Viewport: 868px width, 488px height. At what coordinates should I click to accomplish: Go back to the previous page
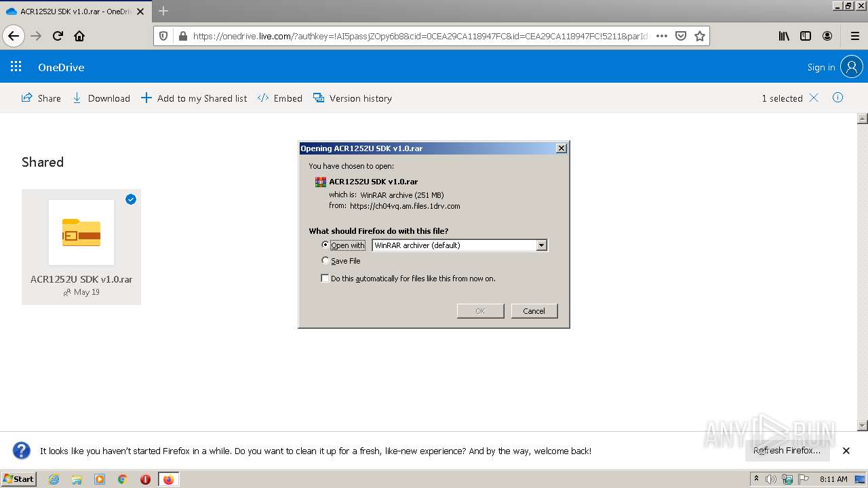(14, 36)
